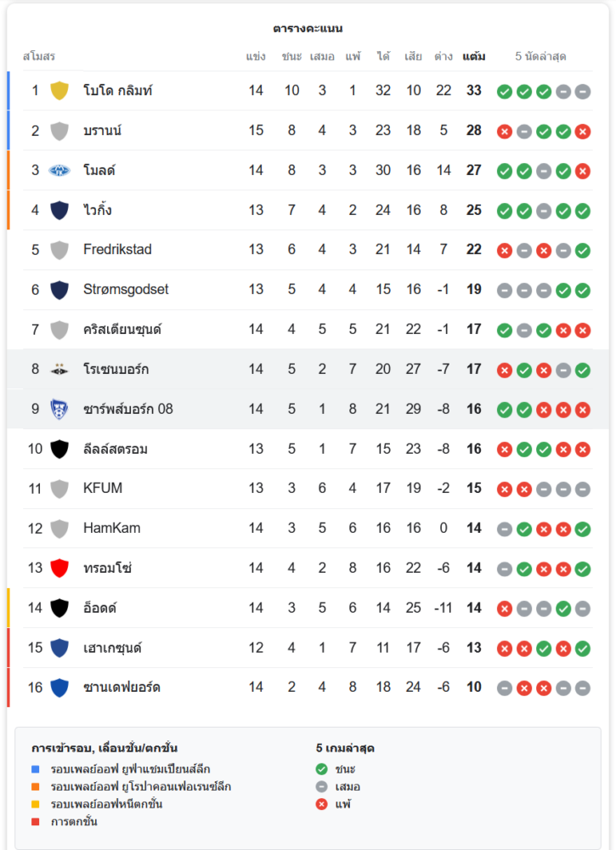
Task: Click the โมลด์ club crest icon
Action: coord(59,170)
